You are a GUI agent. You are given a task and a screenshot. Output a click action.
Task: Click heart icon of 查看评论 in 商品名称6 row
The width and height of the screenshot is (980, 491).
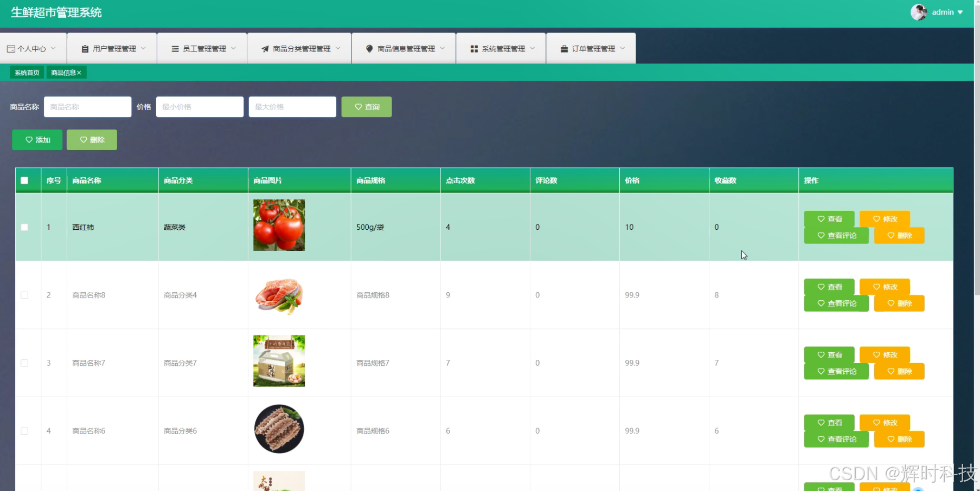[821, 440]
